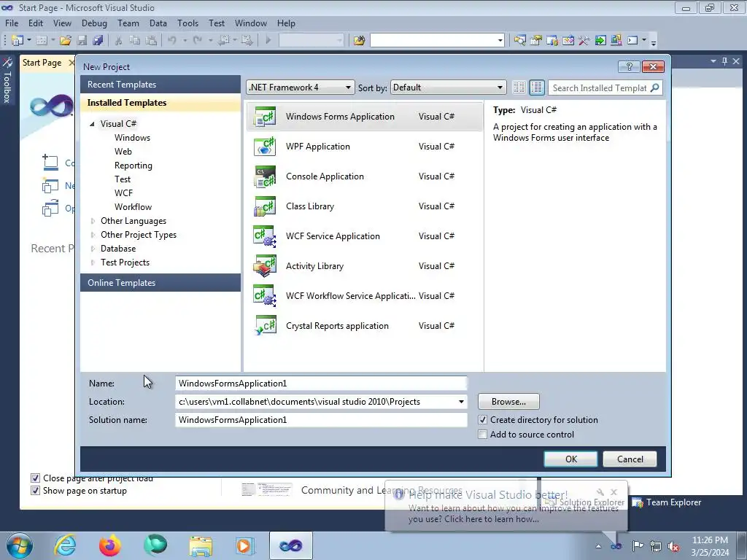Select the Web template category

pos(123,152)
